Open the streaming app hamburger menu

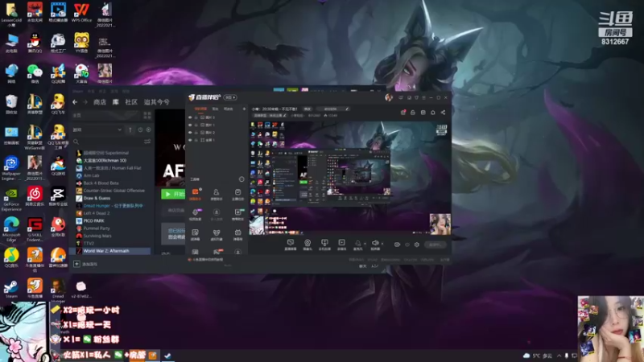(x=424, y=97)
